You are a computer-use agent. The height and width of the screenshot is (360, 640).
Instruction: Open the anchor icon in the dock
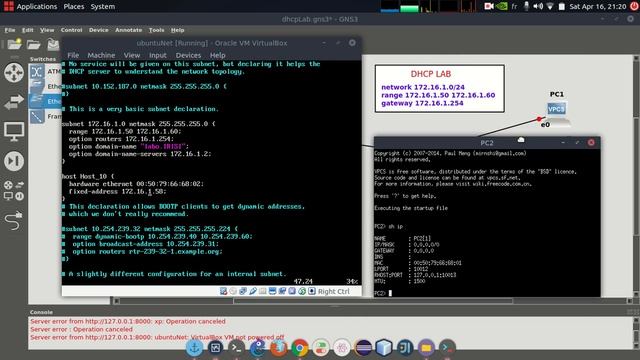coord(194,348)
